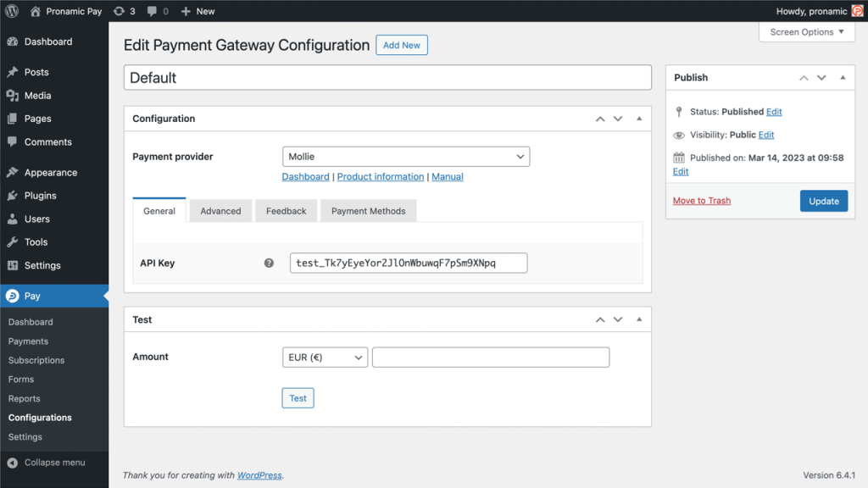Move the Test panel up

600,319
